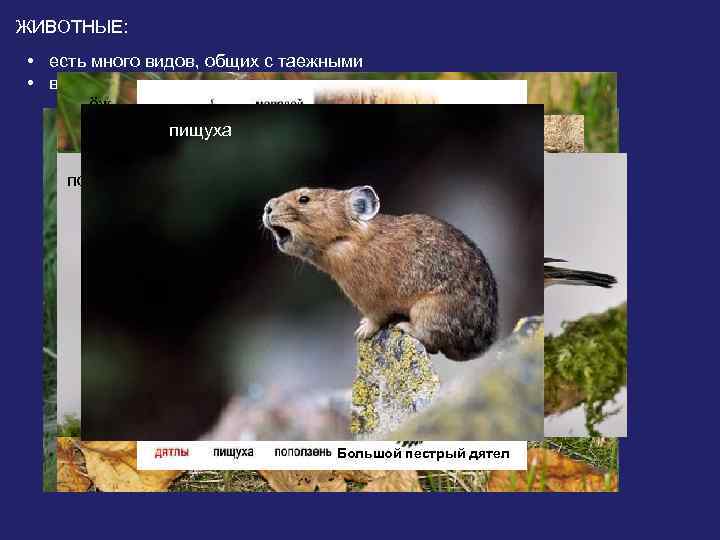Click the mossy branch bird photo
The width and height of the screenshot is (720, 540).
click(x=585, y=295)
